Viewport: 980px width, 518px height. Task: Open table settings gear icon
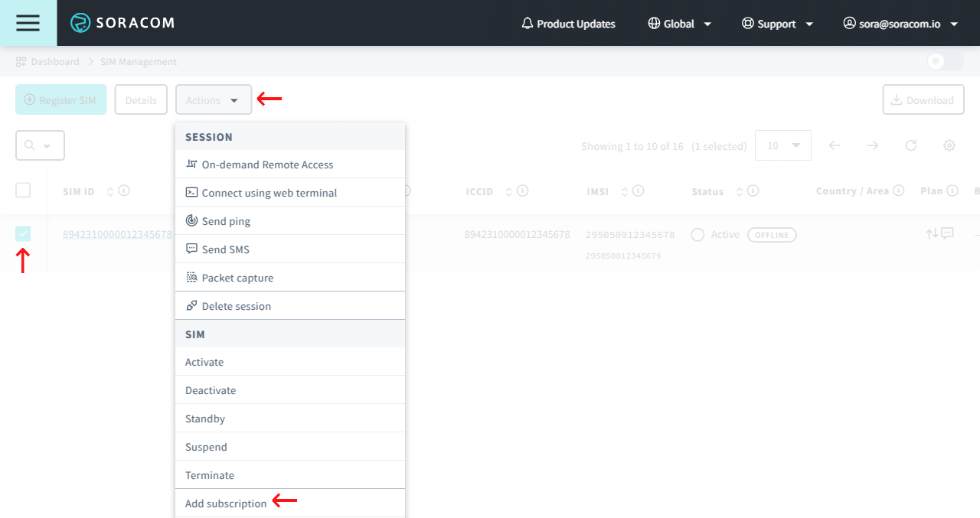click(x=949, y=145)
